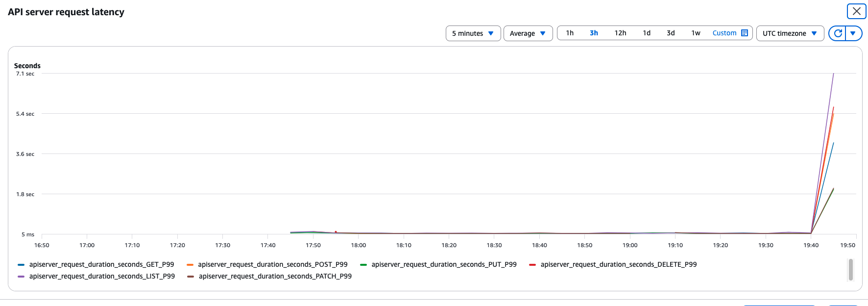Click the apiserver_request_duration_seconds_POST_P99 legend label
Image resolution: width=868 pixels, height=306 pixels.
[273, 264]
